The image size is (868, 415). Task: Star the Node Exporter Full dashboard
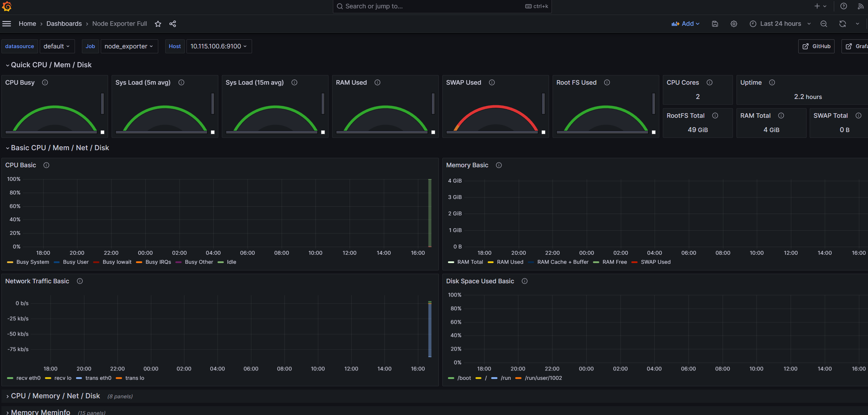pos(158,24)
